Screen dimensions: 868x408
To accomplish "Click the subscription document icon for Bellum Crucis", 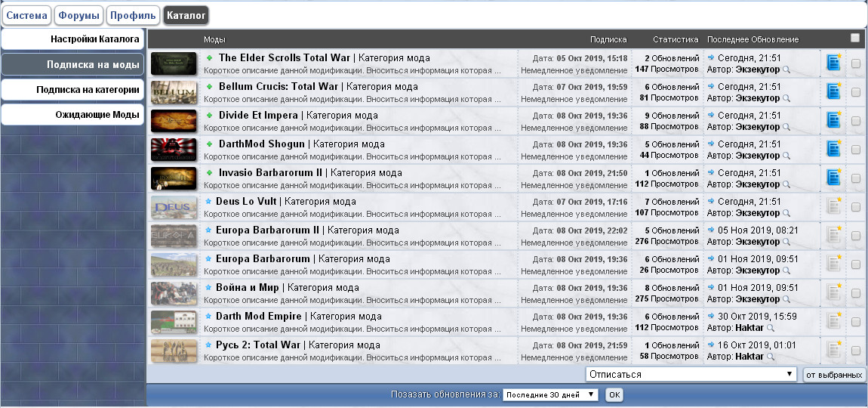I will pyautogui.click(x=833, y=91).
